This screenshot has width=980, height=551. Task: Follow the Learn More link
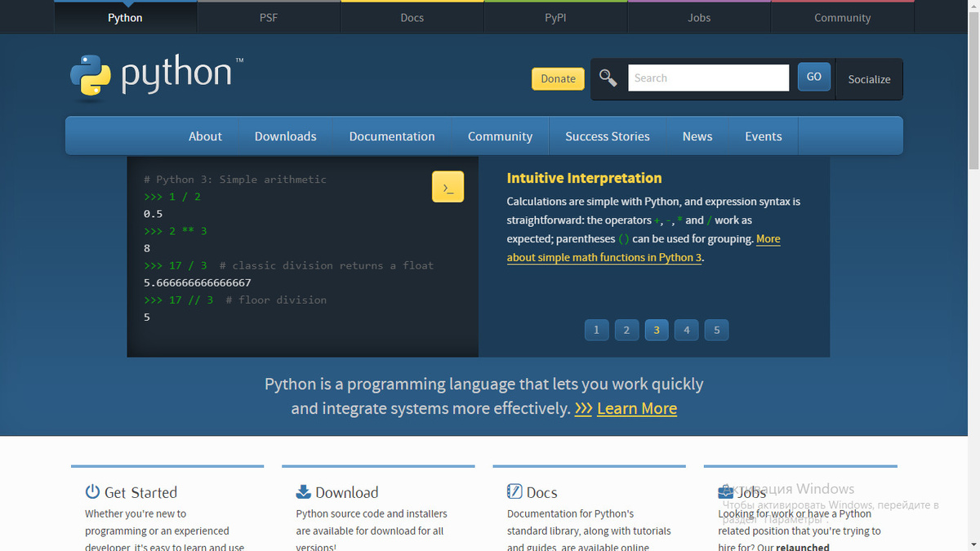637,408
